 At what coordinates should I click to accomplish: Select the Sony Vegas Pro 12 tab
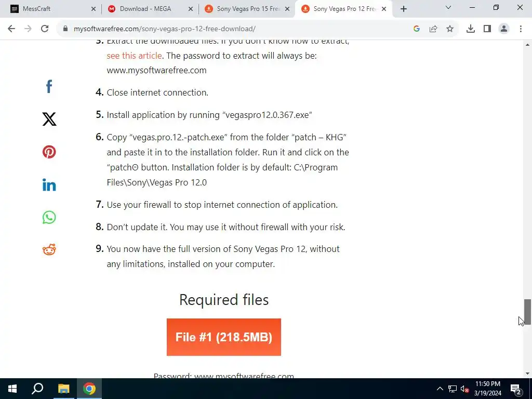pyautogui.click(x=343, y=9)
